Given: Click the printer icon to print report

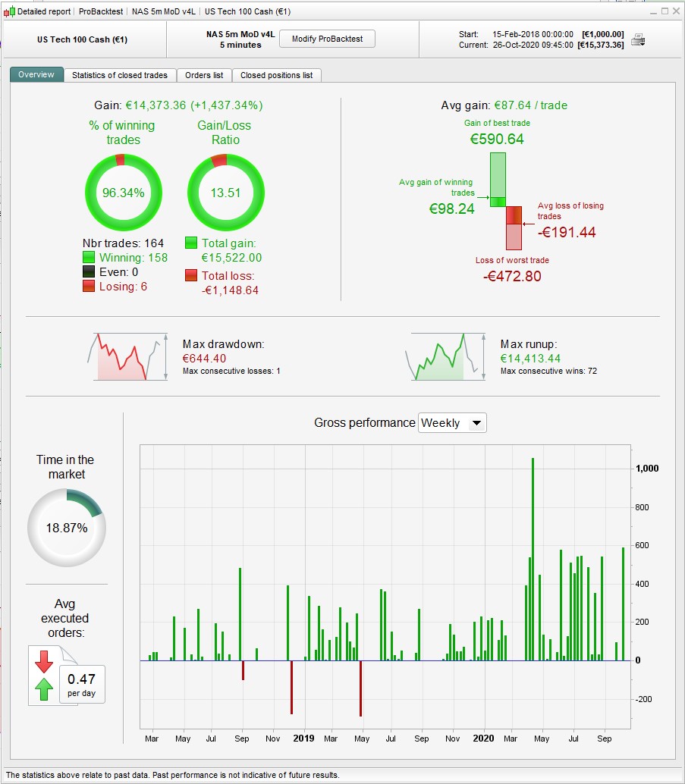Looking at the screenshot, I should (637, 39).
